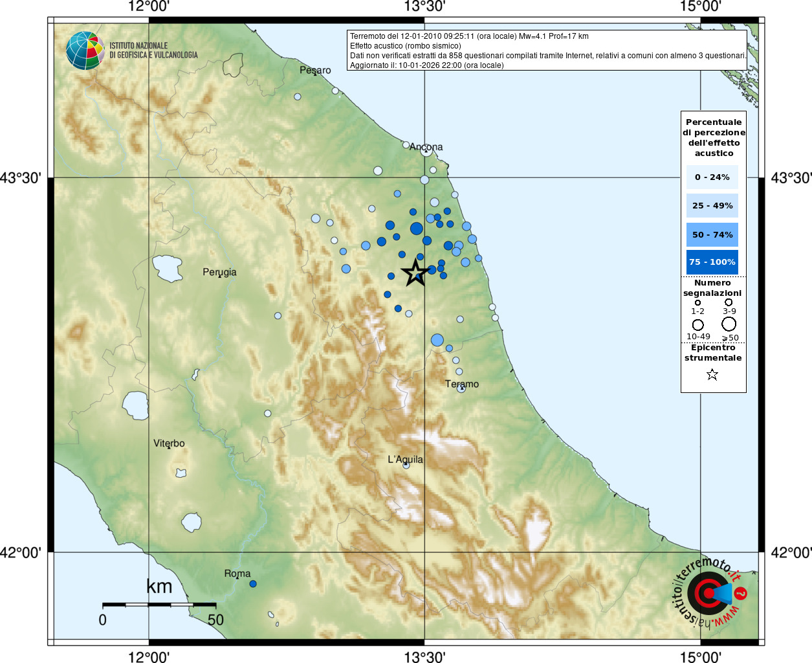The height and width of the screenshot is (663, 812).
Task: Click the top 15°00' longitude label
Action: click(x=701, y=7)
